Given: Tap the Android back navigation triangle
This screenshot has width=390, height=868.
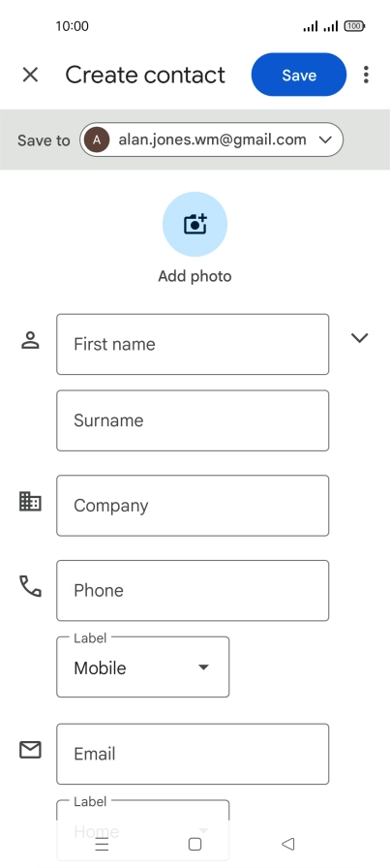Looking at the screenshot, I should click(287, 844).
